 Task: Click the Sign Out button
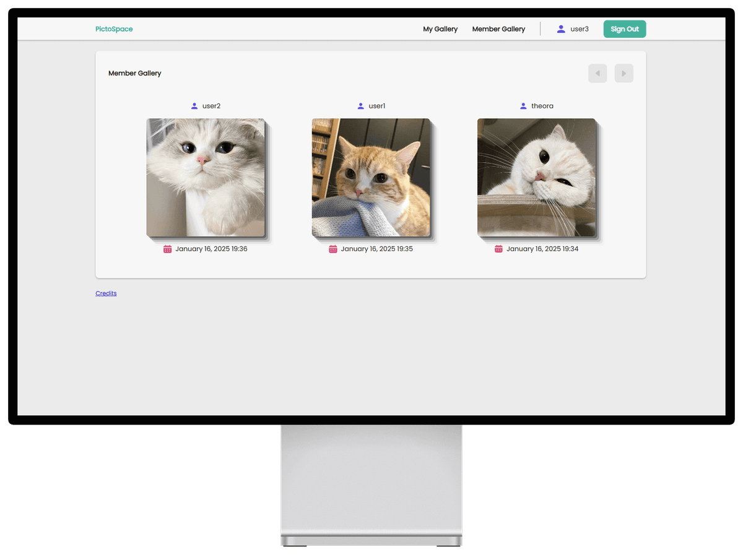tap(624, 28)
